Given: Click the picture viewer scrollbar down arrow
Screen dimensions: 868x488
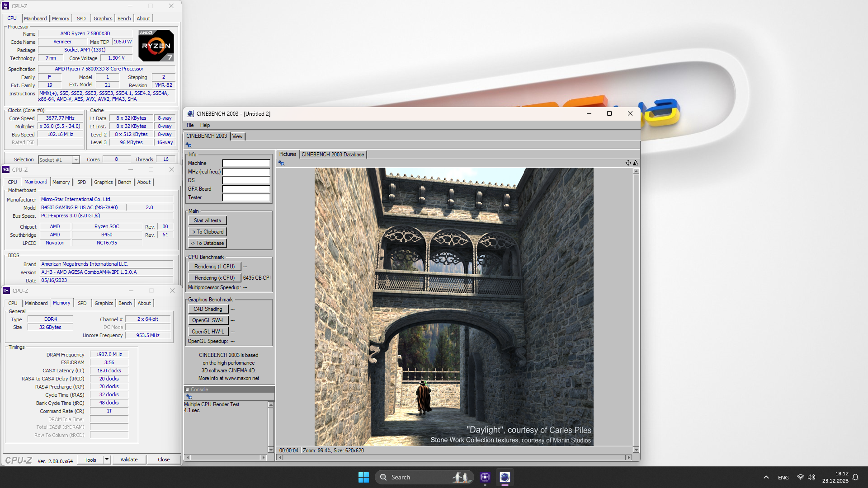Looking at the screenshot, I should [x=636, y=450].
